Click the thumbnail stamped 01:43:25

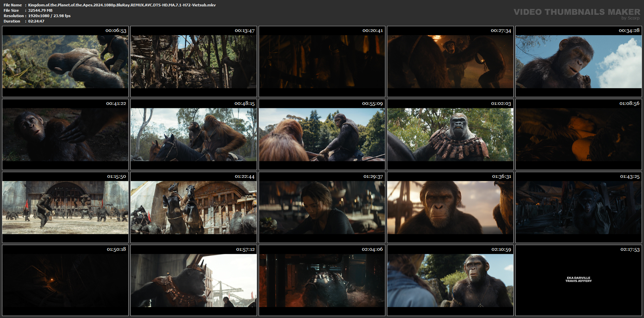pos(578,207)
